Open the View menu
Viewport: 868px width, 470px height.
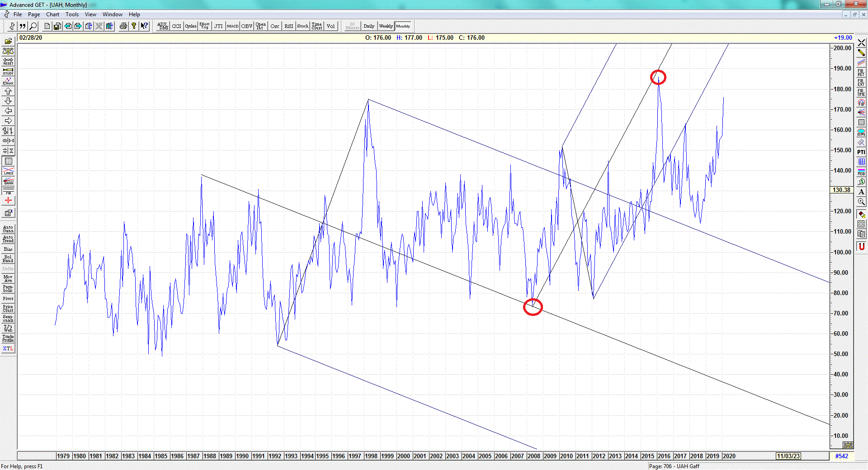(90, 14)
